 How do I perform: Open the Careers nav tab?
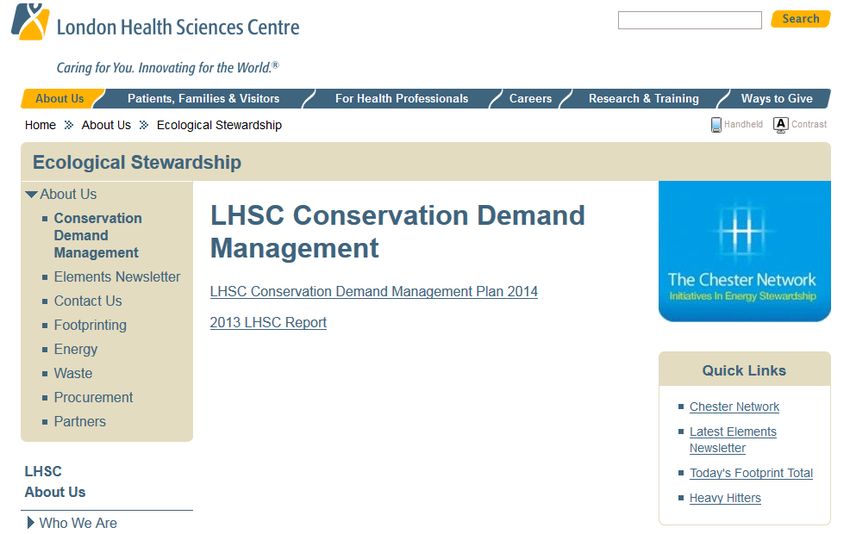point(530,99)
